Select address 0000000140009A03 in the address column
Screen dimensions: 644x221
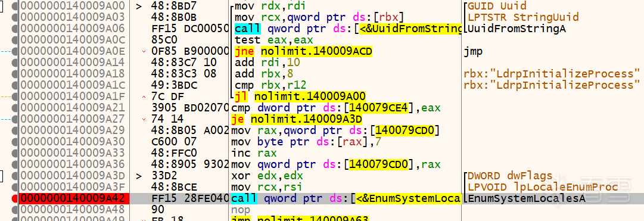pyautogui.click(x=73, y=17)
